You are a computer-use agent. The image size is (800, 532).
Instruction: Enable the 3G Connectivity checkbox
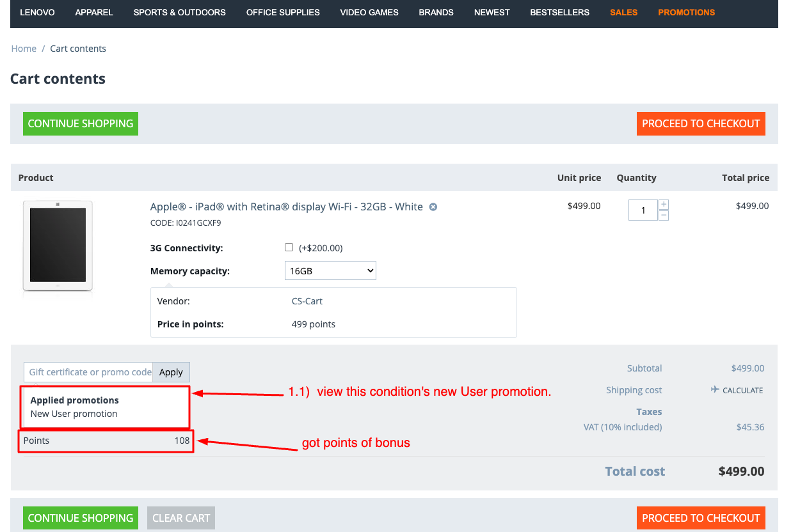tap(289, 247)
